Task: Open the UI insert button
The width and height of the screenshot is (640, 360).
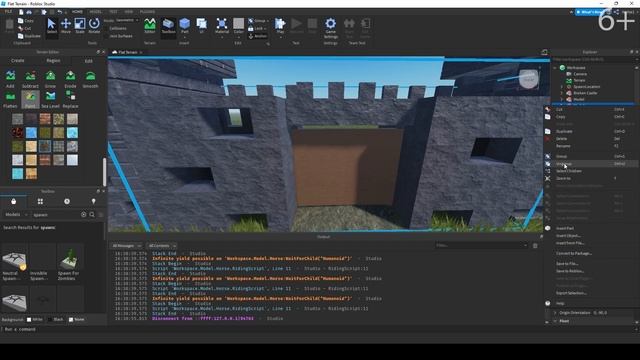Action: pos(201,26)
